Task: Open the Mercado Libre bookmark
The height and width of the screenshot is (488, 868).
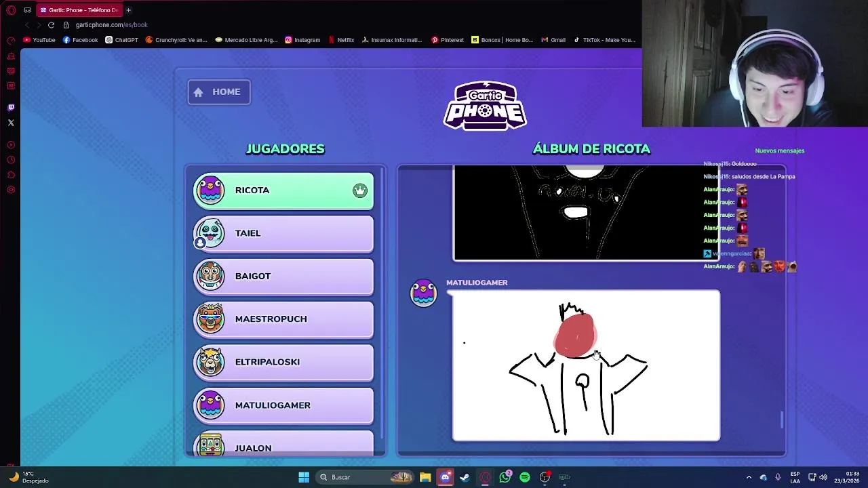Action: 246,40
